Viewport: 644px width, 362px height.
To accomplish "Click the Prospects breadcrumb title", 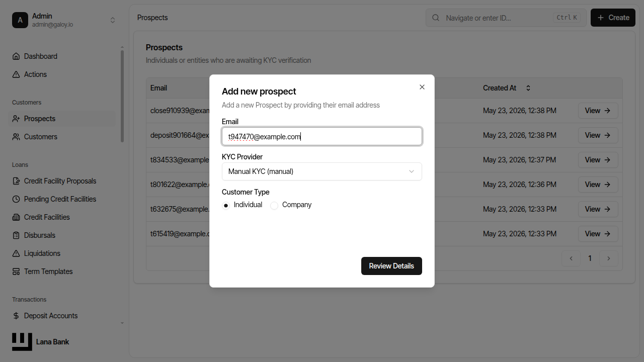I will (x=152, y=18).
